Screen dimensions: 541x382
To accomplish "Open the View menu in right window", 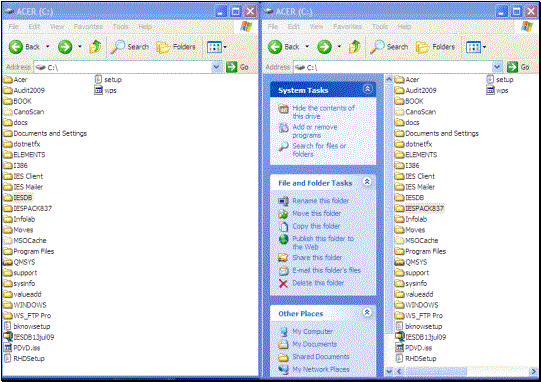I will pos(316,27).
